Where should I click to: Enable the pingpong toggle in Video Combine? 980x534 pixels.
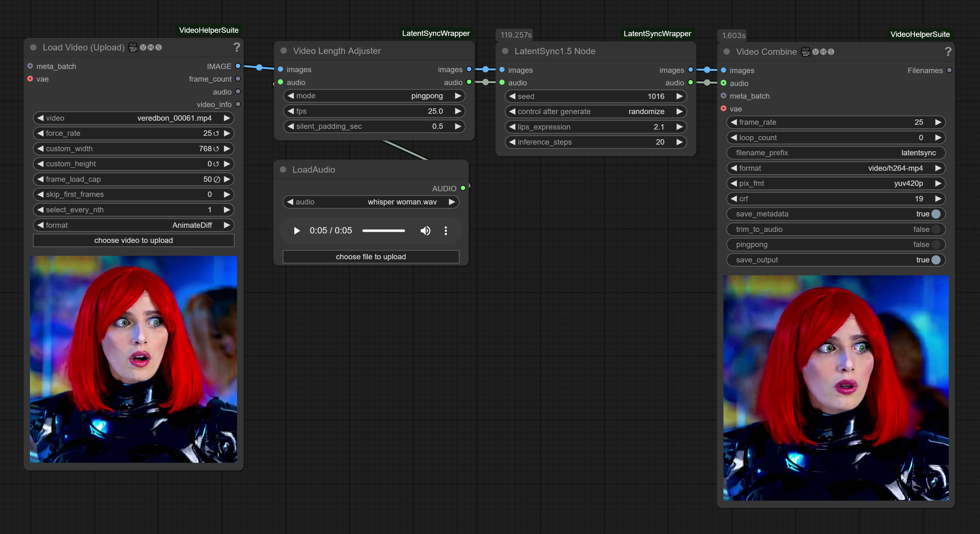pos(936,244)
